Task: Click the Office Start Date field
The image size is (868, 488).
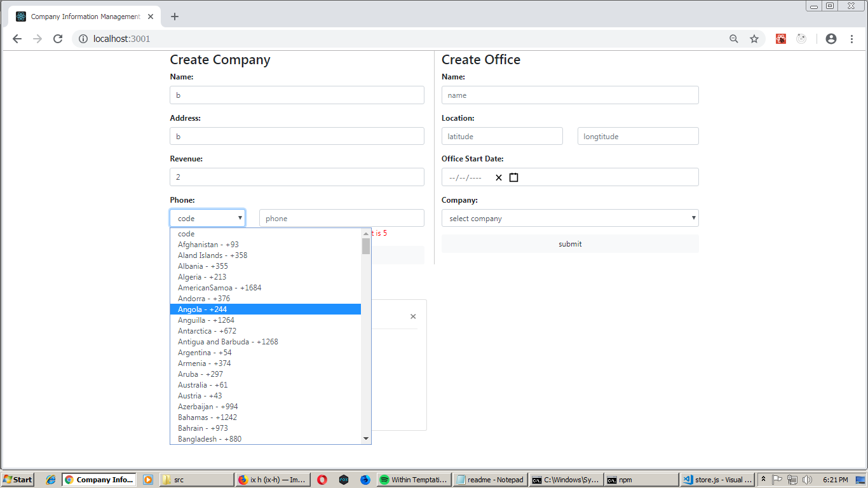Action: click(x=570, y=177)
